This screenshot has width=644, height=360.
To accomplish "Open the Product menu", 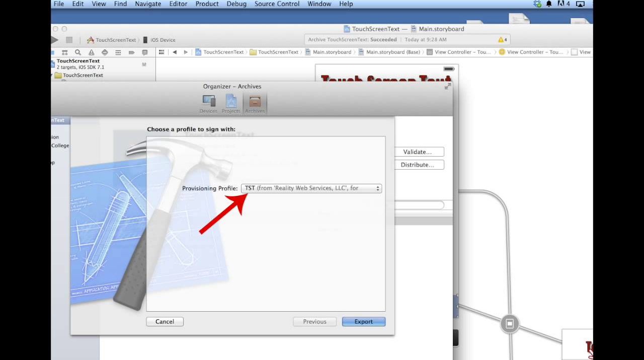I will pos(207,4).
